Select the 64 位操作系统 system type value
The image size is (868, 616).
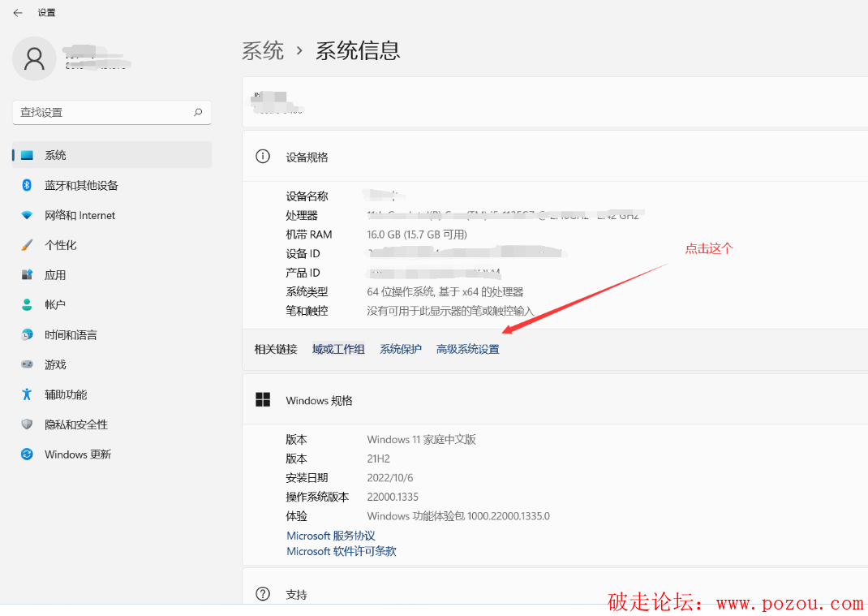coord(445,292)
